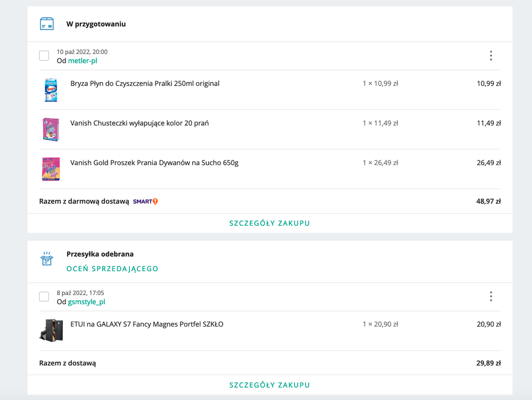Click the SMART free delivery badge

click(x=145, y=201)
